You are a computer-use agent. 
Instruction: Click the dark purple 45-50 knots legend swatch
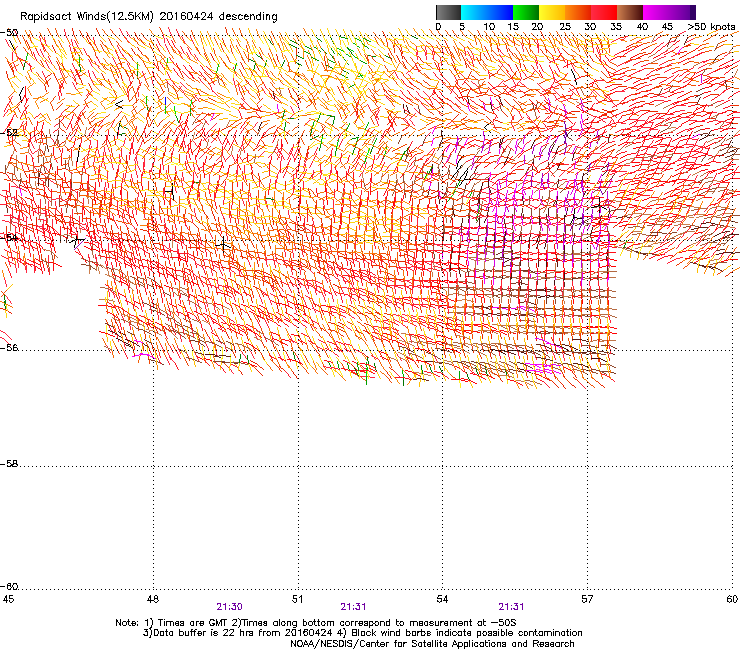point(682,12)
